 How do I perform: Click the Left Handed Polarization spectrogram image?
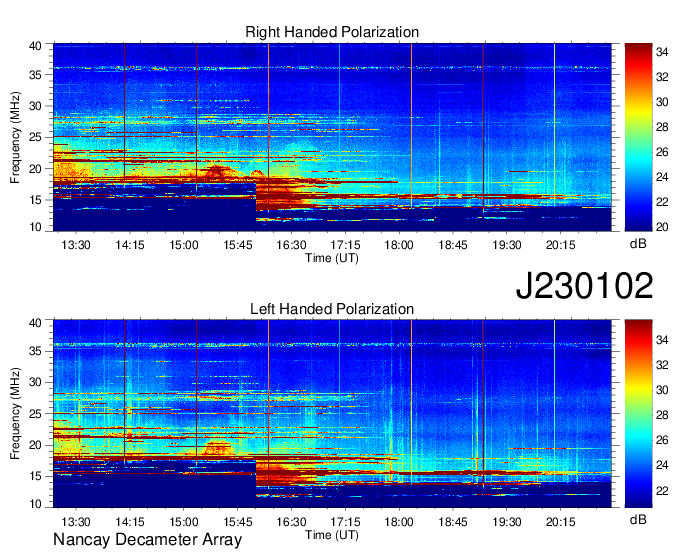332,414
